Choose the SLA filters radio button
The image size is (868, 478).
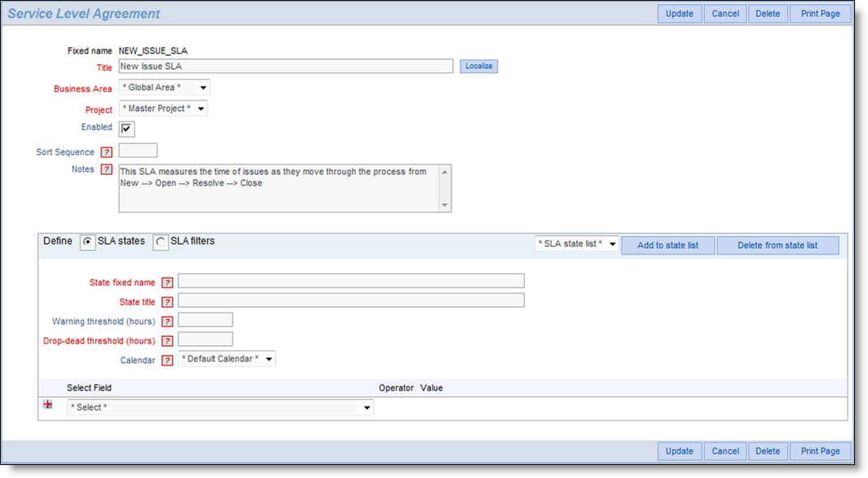coord(160,242)
